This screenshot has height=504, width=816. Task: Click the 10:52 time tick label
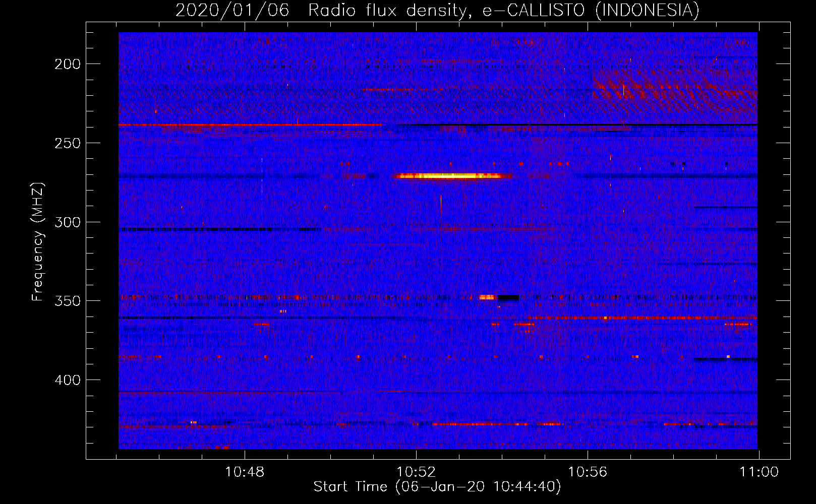416,472
